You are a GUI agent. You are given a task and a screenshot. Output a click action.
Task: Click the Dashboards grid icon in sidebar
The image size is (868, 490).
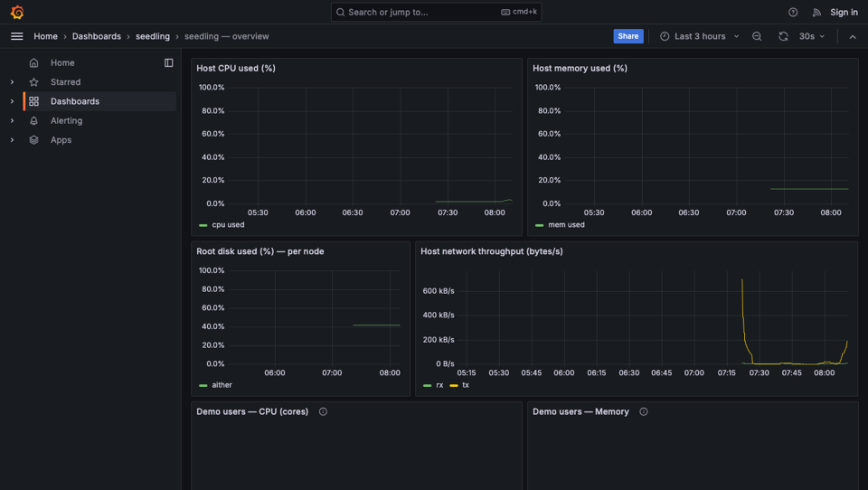click(x=33, y=101)
